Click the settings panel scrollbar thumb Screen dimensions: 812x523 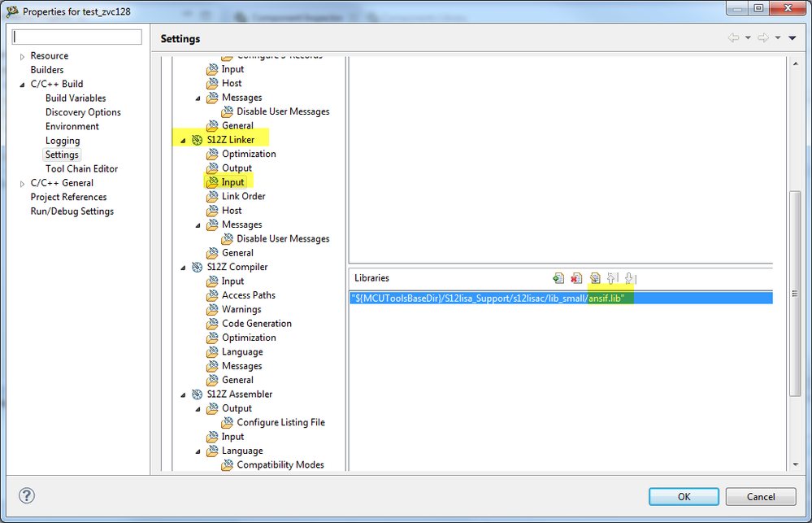coord(796,294)
